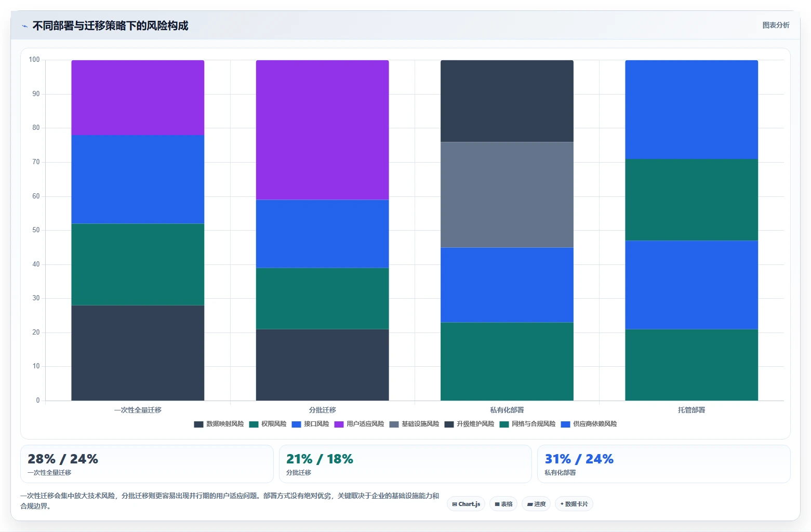Click the 私有化部署 x-axis label
811x532 pixels.
click(x=507, y=410)
